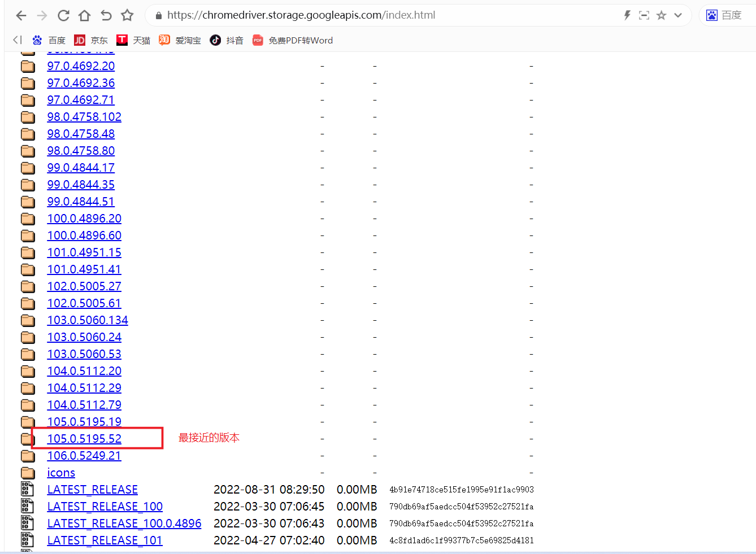This screenshot has width=756, height=554.
Task: Open folder 104.0.5112.79
Action: click(x=84, y=405)
